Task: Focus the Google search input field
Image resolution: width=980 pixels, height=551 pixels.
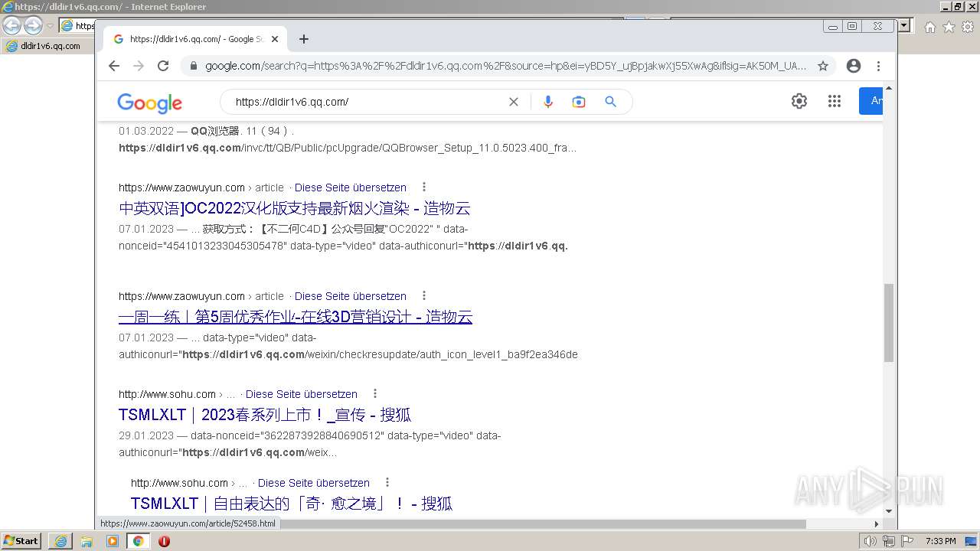Action: [367, 102]
